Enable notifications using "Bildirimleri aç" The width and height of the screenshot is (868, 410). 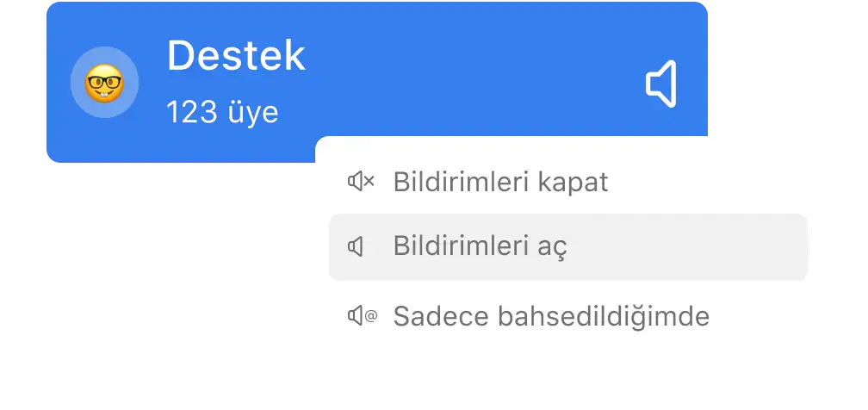pyautogui.click(x=480, y=247)
